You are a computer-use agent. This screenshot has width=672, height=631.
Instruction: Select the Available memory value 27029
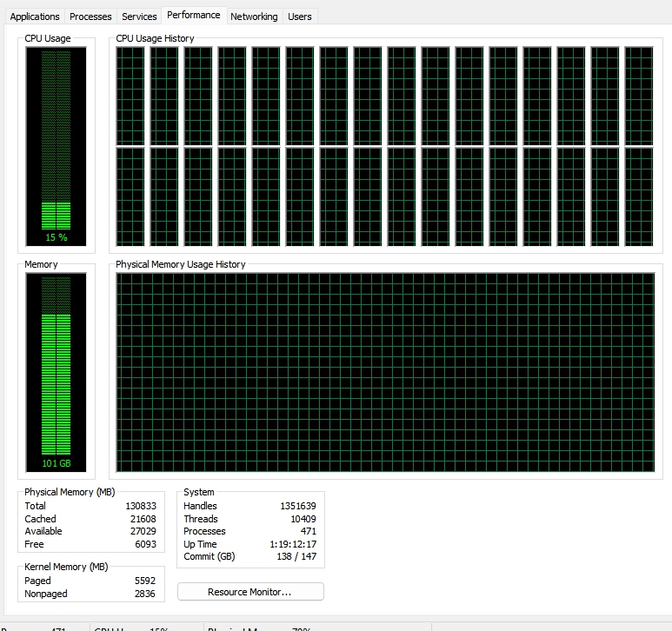pos(143,531)
